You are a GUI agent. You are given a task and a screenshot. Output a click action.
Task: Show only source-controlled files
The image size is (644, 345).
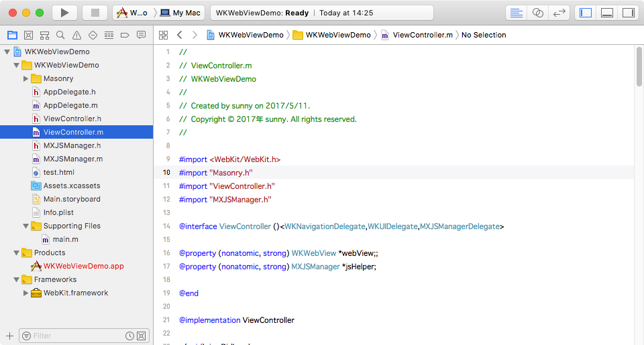pyautogui.click(x=142, y=336)
